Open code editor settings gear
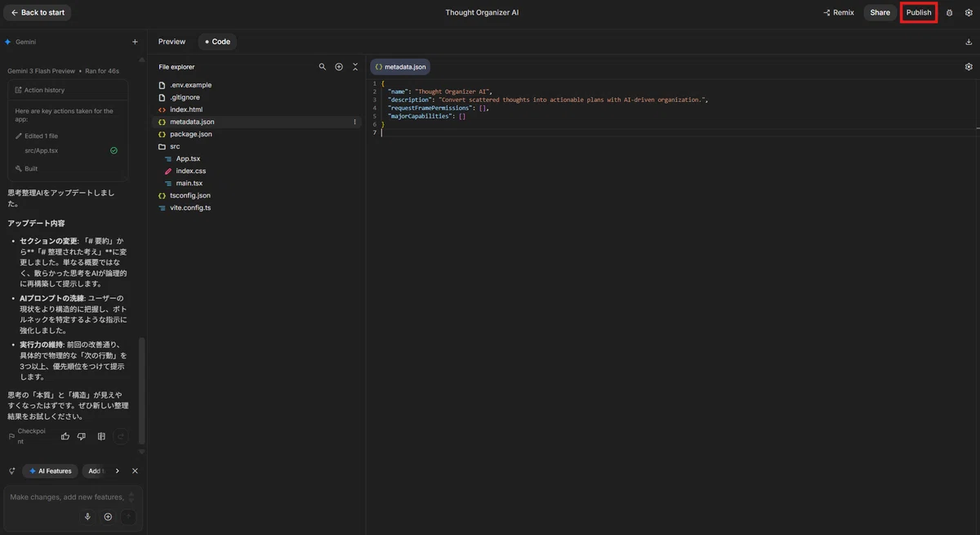This screenshot has height=535, width=980. (x=969, y=67)
